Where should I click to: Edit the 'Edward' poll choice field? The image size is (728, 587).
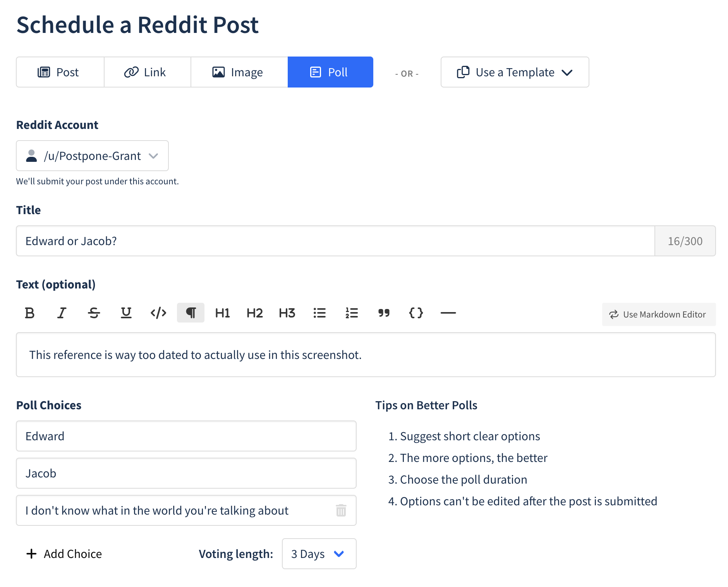(186, 436)
